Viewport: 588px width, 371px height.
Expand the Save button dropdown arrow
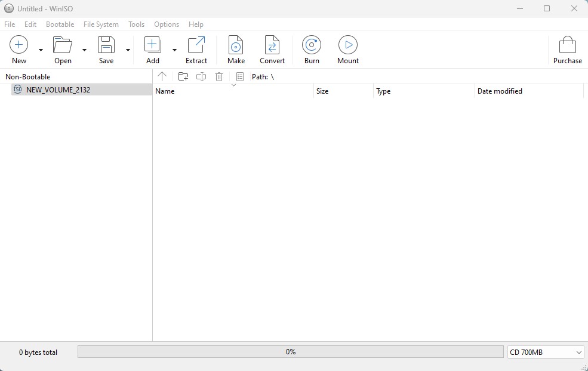pos(128,50)
